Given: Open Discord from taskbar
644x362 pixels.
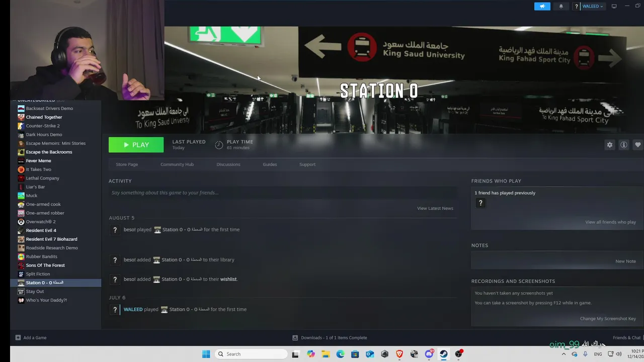Looking at the screenshot, I should pos(429,354).
